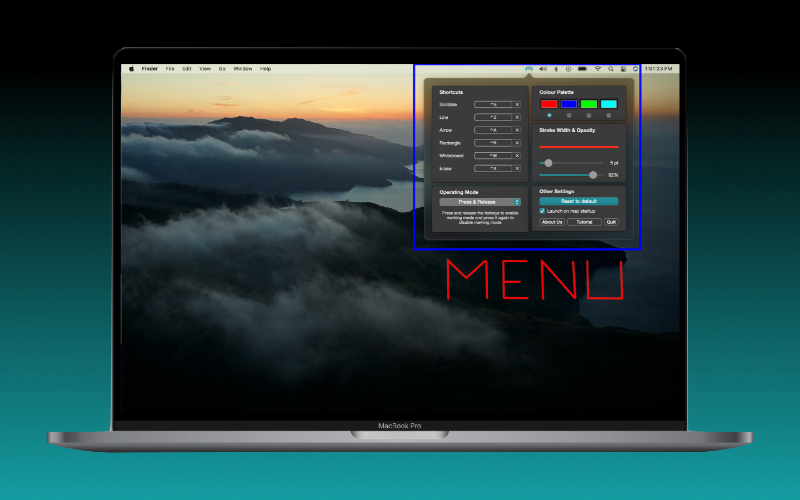
Task: Open the Tutorial button
Action: (x=584, y=222)
